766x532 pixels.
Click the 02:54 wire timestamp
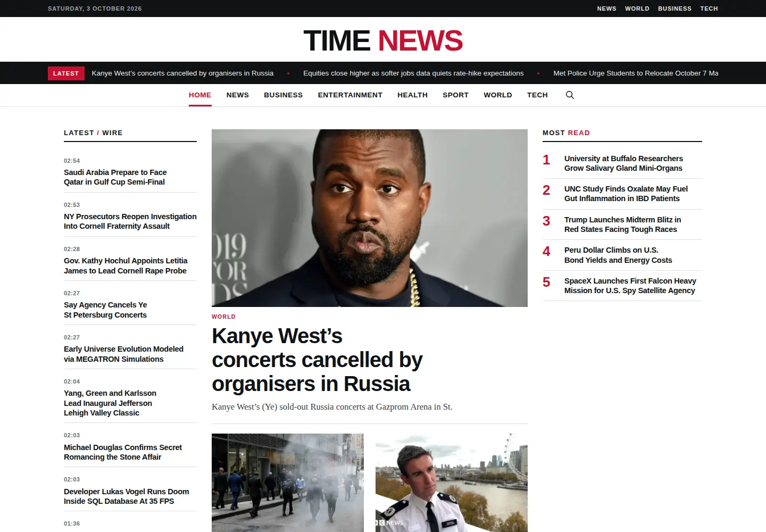click(72, 161)
